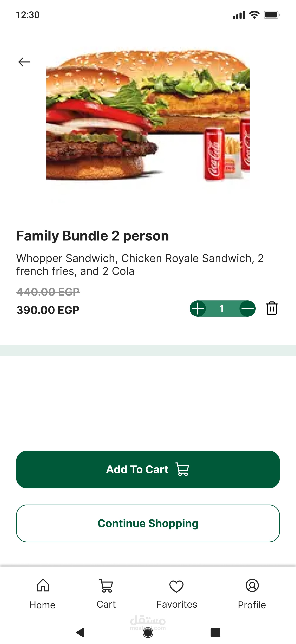Tap the battery status icon
The width and height of the screenshot is (296, 644).
point(272,15)
